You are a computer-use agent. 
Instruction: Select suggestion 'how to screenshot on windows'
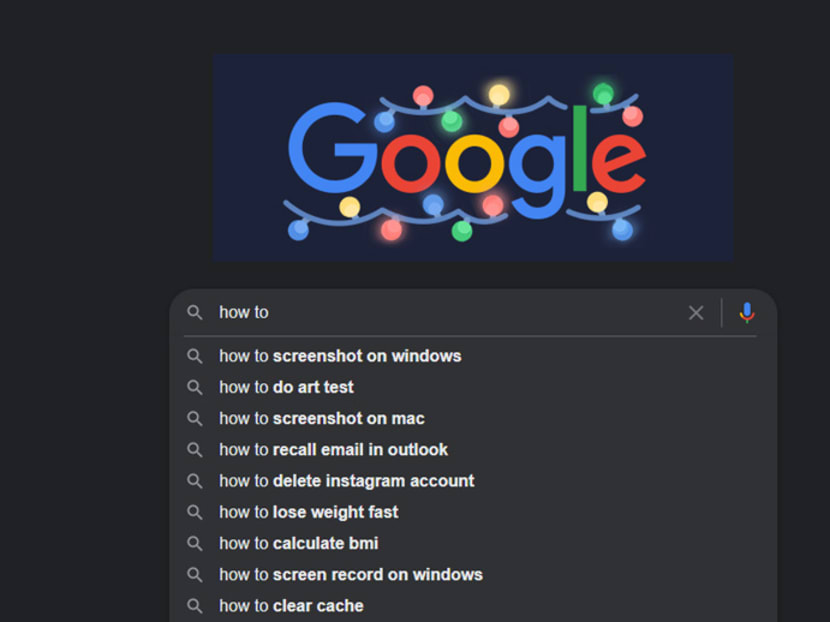tap(340, 356)
